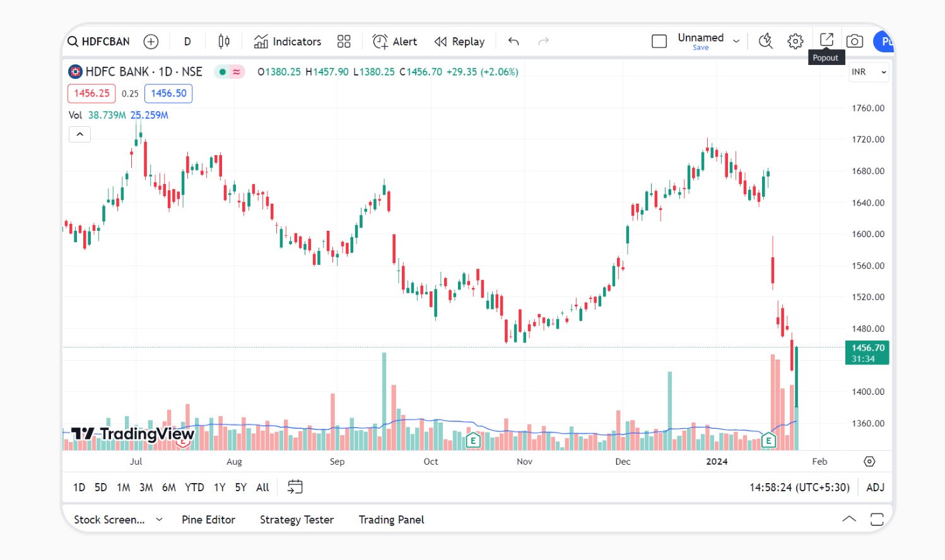Click the add symbol plus icon
The width and height of the screenshot is (945, 560).
point(151,42)
